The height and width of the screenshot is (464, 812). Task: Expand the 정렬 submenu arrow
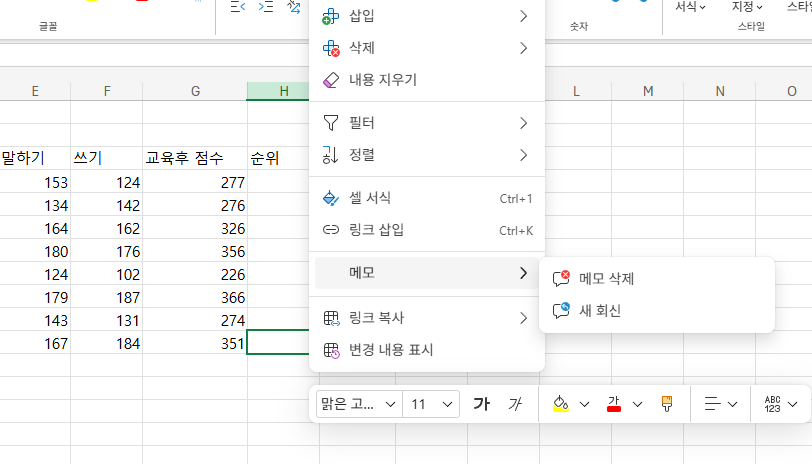[x=524, y=155]
